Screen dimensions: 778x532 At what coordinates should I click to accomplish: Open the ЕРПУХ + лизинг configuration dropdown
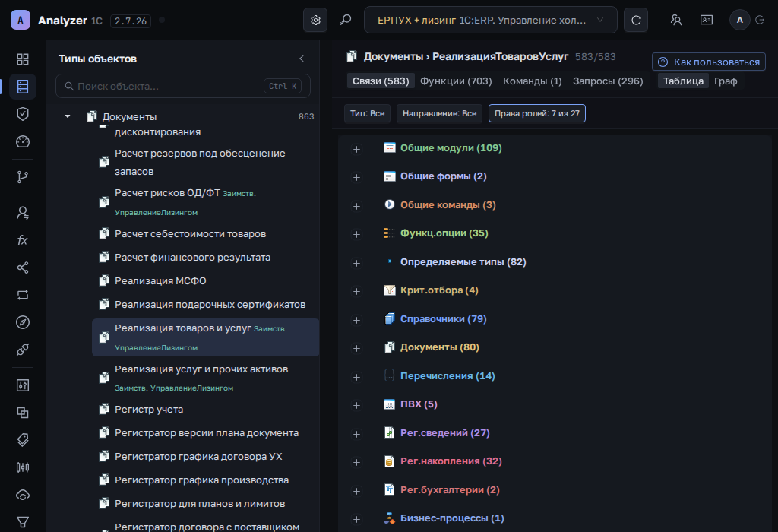coord(490,21)
